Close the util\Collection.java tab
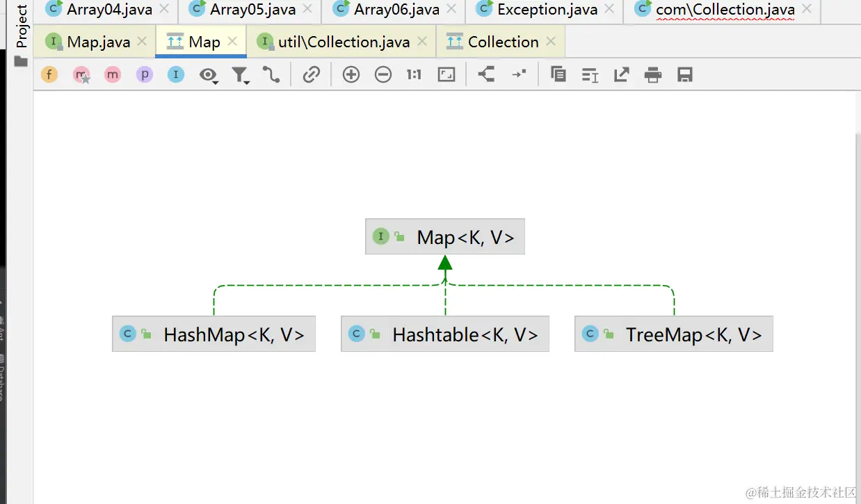 pyautogui.click(x=421, y=41)
